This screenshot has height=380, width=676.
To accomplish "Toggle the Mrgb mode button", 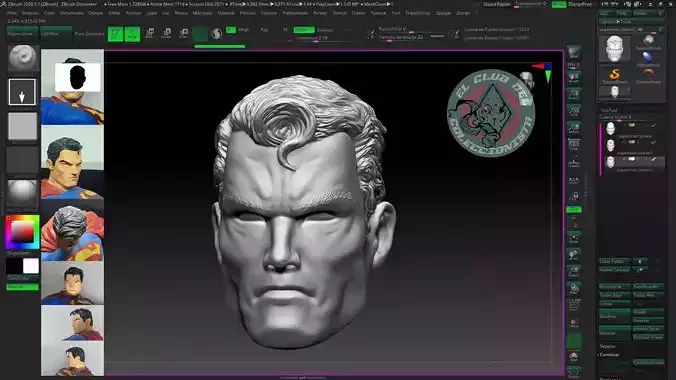I will coord(244,30).
